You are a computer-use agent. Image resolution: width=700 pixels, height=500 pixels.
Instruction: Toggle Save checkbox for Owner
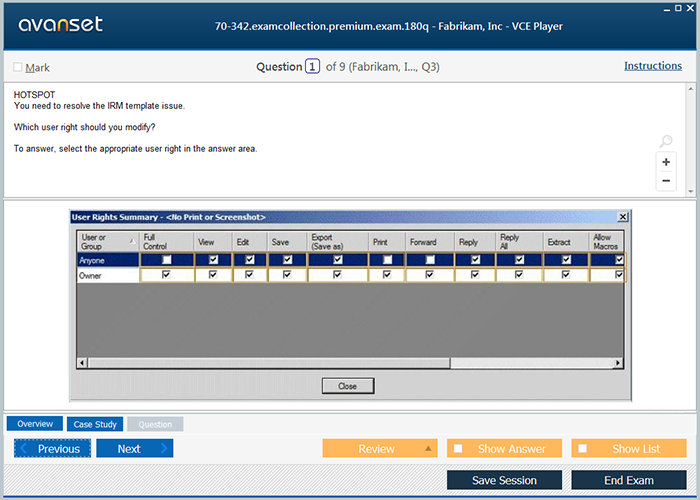tap(287, 275)
